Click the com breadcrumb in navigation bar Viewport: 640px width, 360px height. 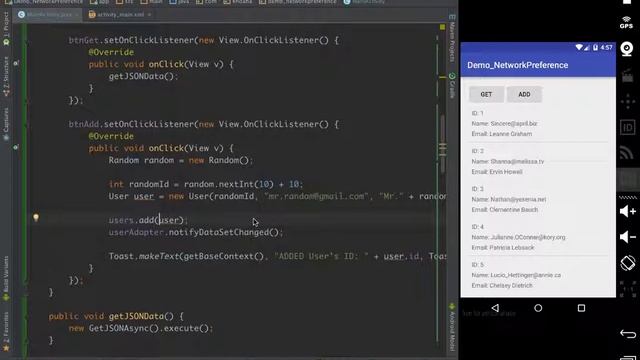click(207, 2)
